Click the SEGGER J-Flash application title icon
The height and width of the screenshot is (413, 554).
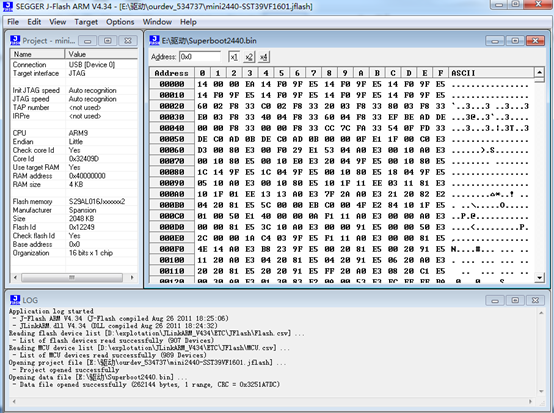(x=8, y=6)
